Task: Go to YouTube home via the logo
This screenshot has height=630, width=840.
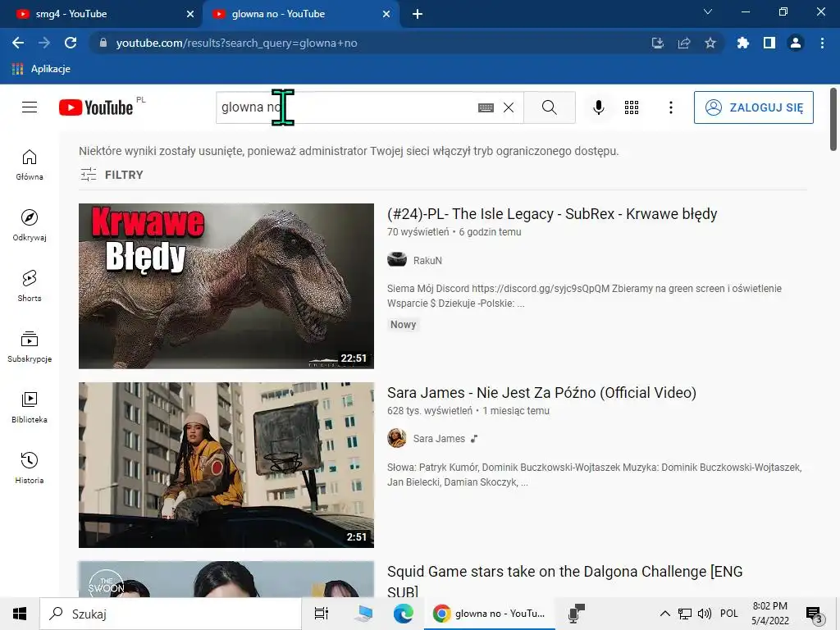Action: [96, 107]
